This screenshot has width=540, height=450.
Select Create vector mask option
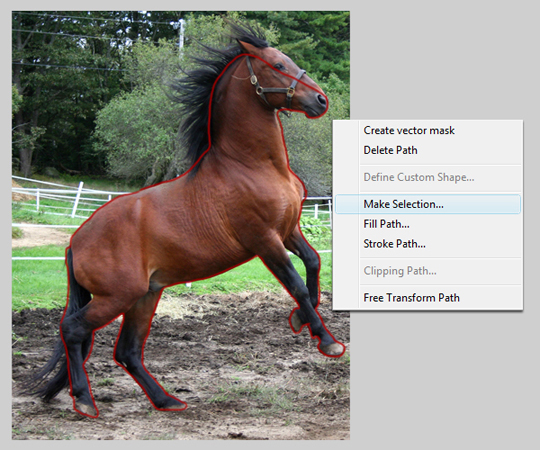tap(409, 130)
